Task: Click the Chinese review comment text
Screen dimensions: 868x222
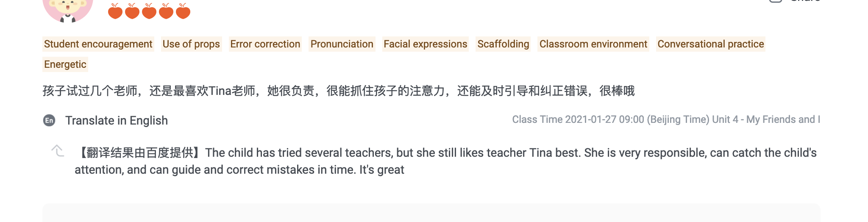Action: click(338, 91)
